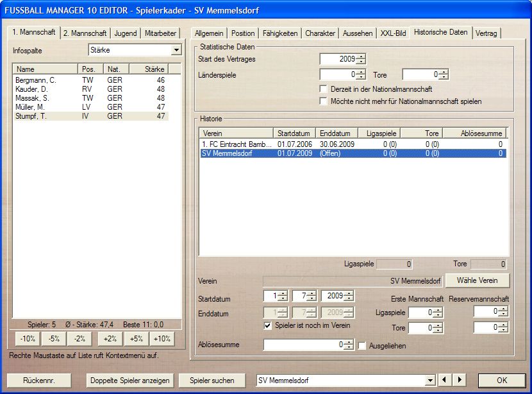Uncheck Spieler ist noch im Verein
The image size is (532, 394).
point(269,326)
